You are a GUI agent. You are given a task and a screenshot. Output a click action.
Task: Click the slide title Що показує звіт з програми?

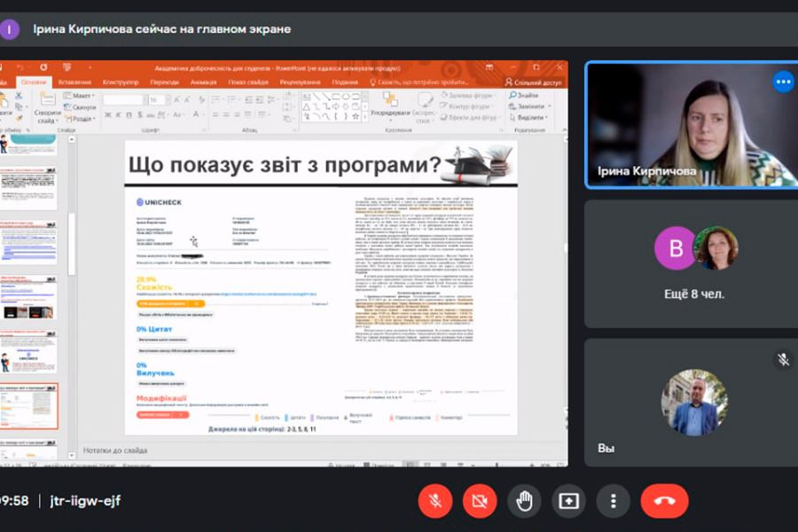[285, 165]
